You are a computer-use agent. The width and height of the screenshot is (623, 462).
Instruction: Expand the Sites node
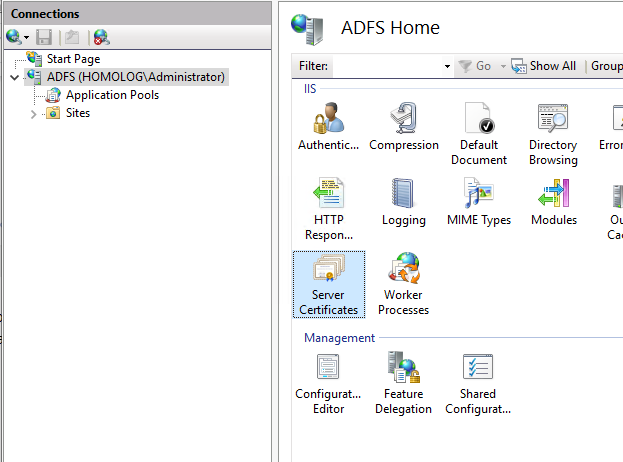[x=33, y=114]
